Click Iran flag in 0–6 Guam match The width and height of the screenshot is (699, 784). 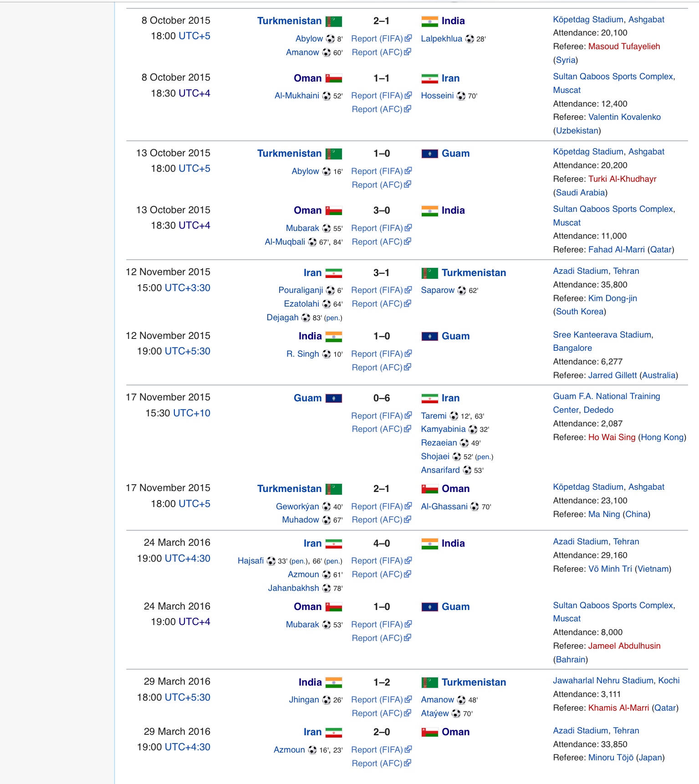click(429, 399)
